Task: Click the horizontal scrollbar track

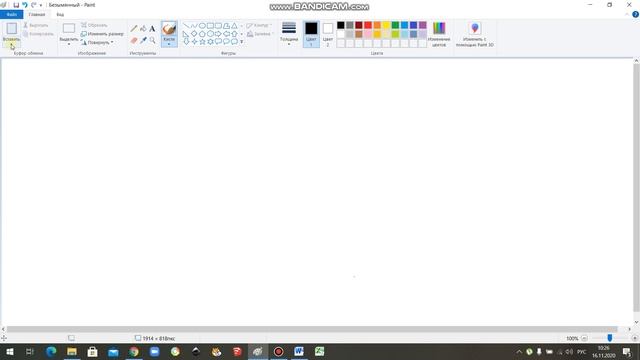Action: [x=312, y=329]
